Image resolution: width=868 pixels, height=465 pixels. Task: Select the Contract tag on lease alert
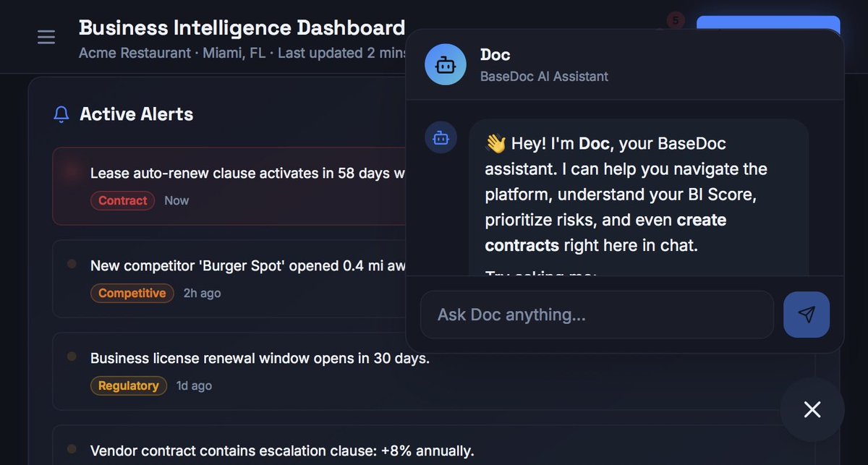click(x=123, y=200)
